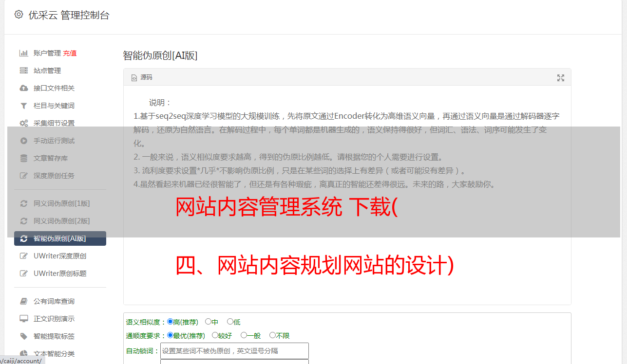Viewport: 627px width, 364px height.
Task: Click the 智能提取标签 tag icon
Action: point(23,336)
